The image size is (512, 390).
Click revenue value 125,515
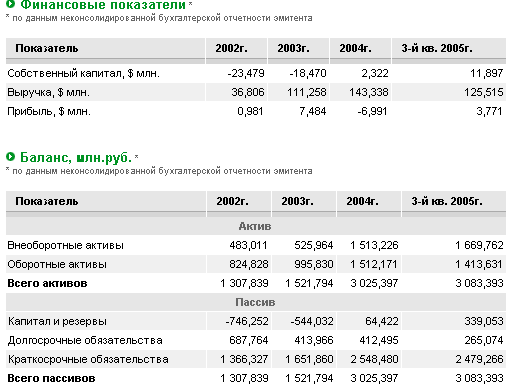tap(484, 92)
